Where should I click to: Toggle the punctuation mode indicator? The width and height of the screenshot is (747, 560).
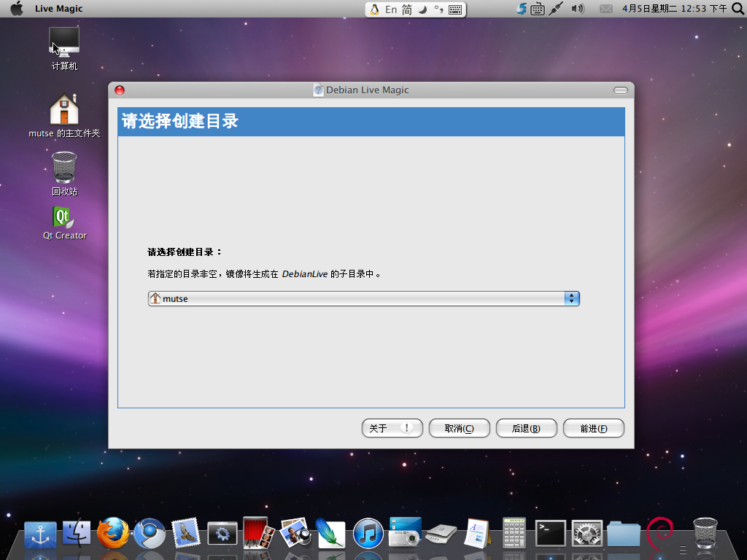[x=438, y=9]
